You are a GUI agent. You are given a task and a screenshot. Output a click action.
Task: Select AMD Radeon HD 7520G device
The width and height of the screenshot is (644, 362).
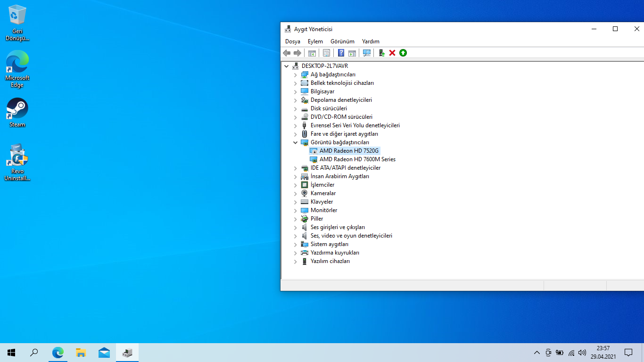point(349,151)
